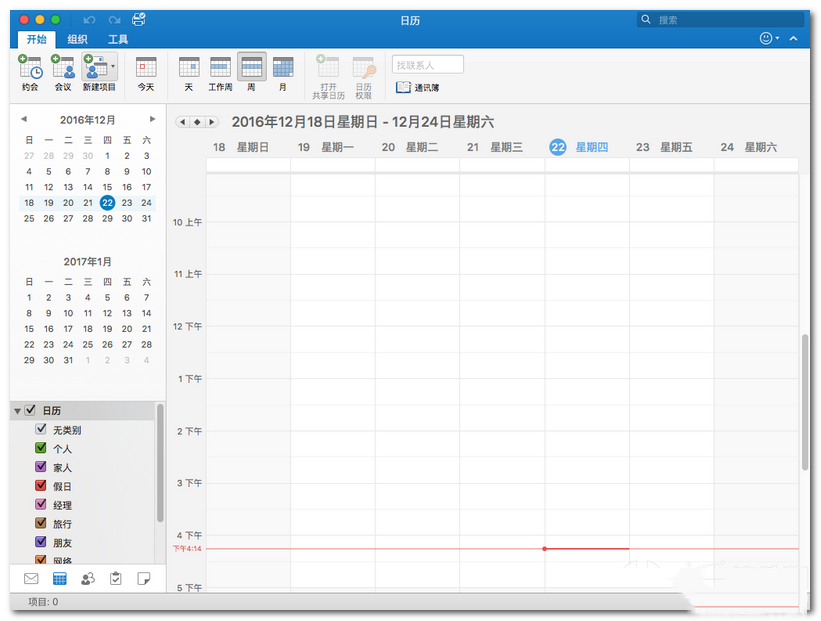821x621 pixels.
Task: Click the 项目: 0 status bar text
Action: [43, 602]
